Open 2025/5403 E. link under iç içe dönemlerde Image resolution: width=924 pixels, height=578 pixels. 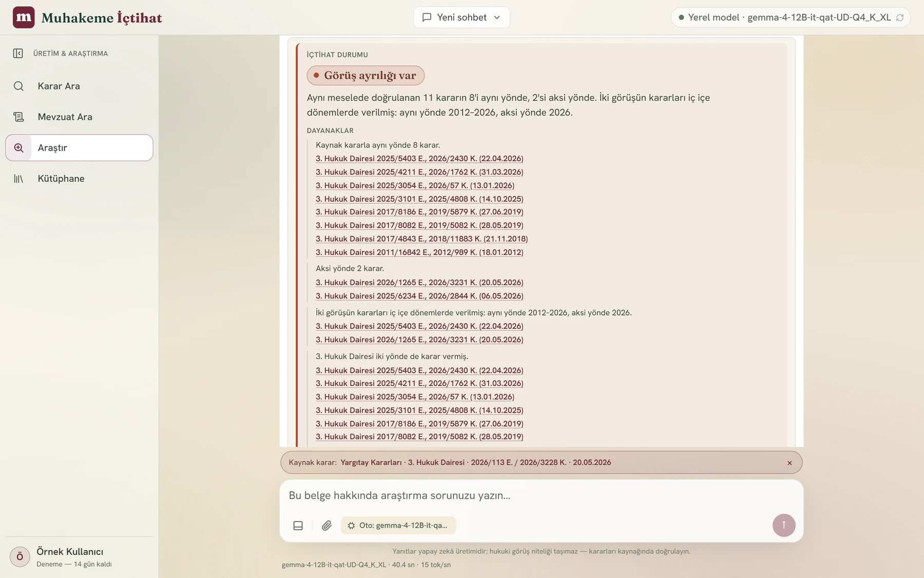coord(419,326)
